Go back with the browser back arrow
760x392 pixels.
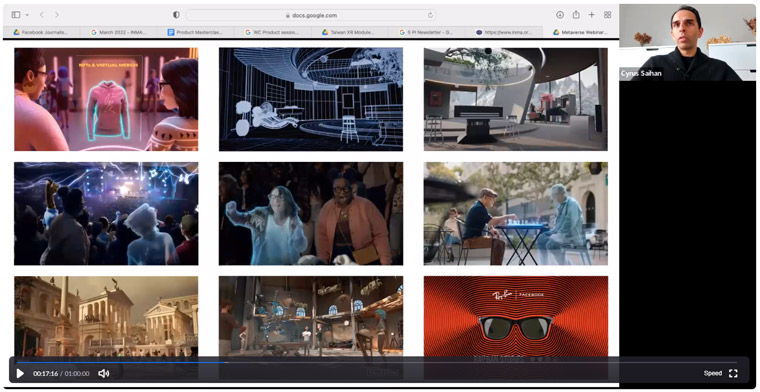pos(42,15)
